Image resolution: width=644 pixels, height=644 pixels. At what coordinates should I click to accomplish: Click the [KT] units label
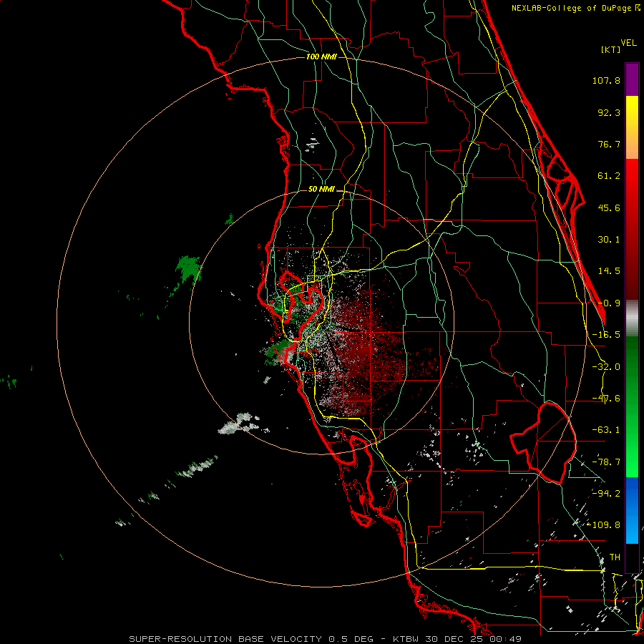pos(610,49)
